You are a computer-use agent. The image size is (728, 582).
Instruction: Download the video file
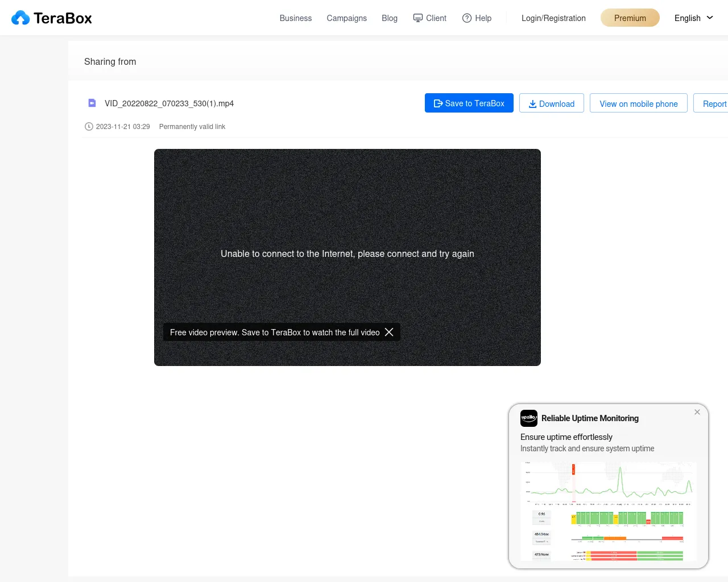pos(551,103)
